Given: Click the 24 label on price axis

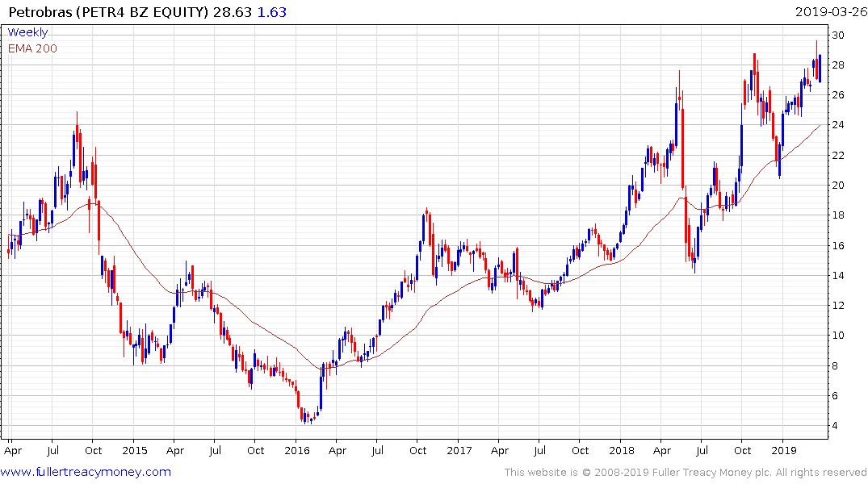Looking at the screenshot, I should pos(838,125).
